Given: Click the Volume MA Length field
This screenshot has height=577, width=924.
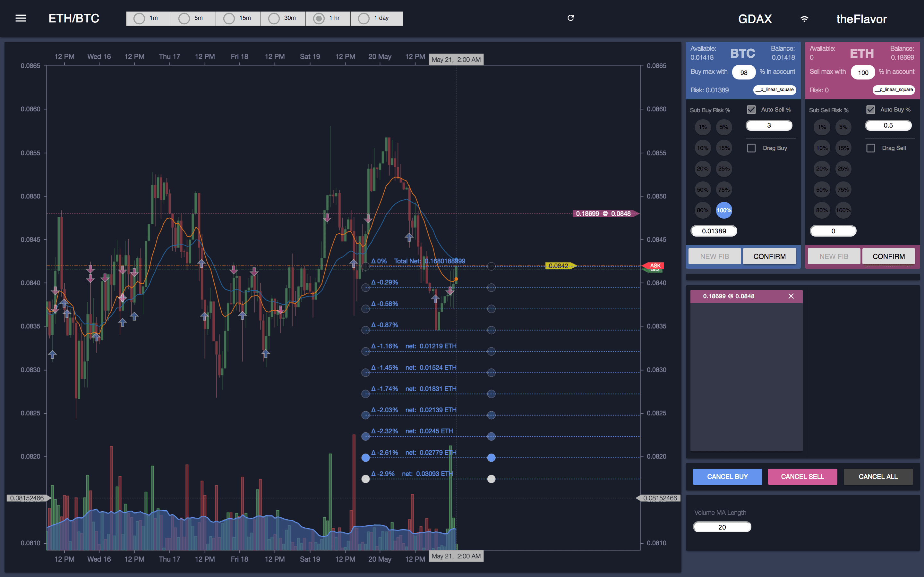Looking at the screenshot, I should 722,527.
